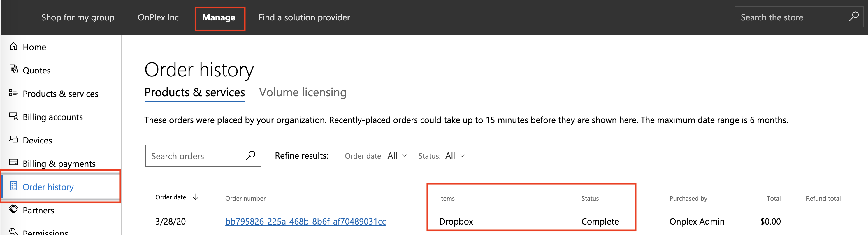Click the Order history checklist icon
Screen dimensions: 868x235
coord(13,186)
